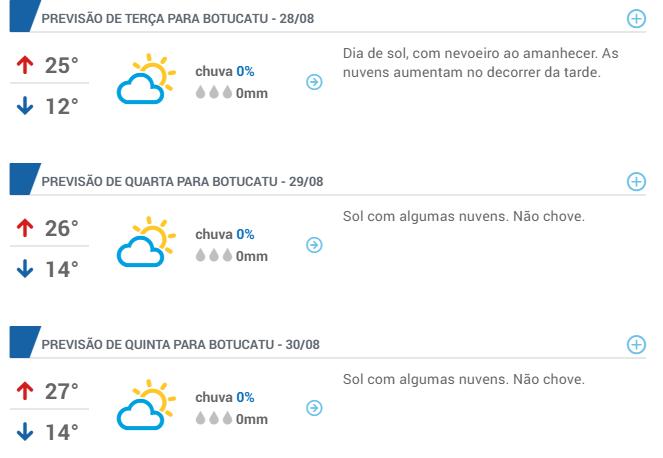Click red max-temperature arrow beside 25°

(25, 65)
